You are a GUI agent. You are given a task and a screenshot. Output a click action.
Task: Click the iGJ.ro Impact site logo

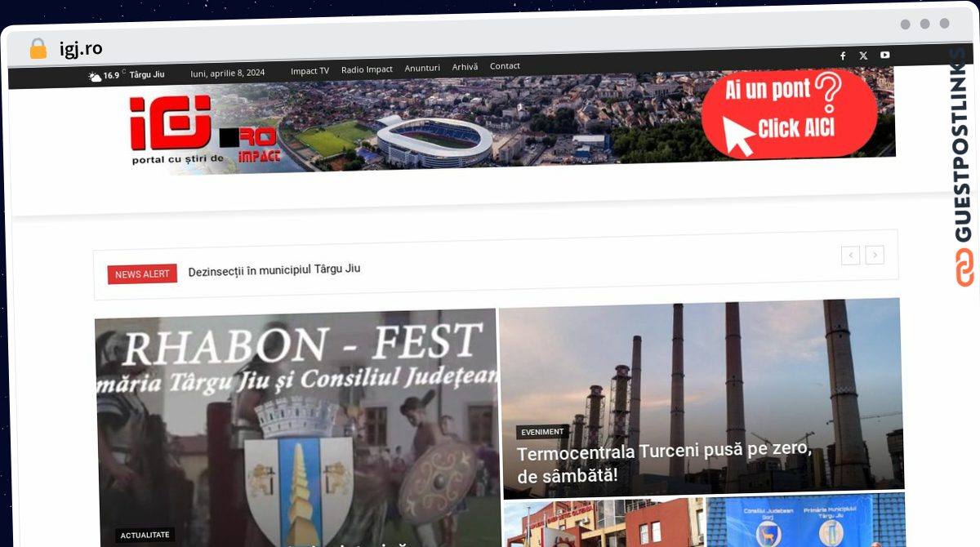pyautogui.click(x=204, y=131)
